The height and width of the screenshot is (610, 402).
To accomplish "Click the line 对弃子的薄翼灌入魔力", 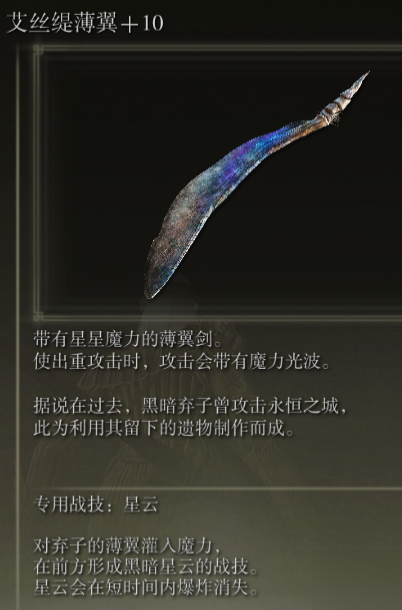I will pyautogui.click(x=127, y=546).
